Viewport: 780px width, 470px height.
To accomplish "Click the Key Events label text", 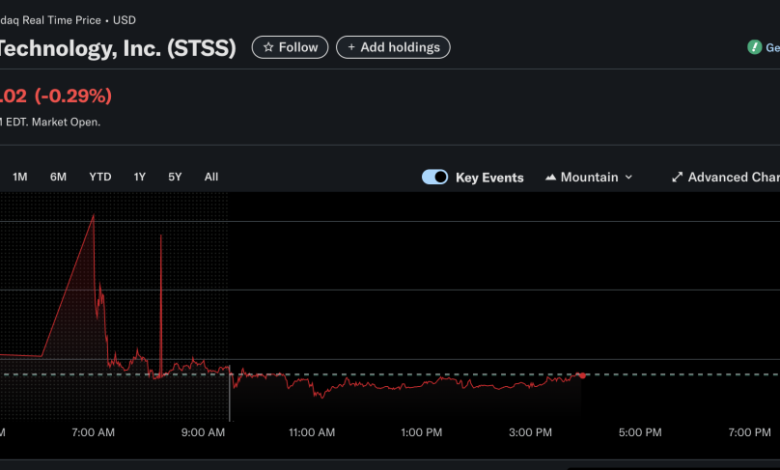I will pyautogui.click(x=489, y=177).
